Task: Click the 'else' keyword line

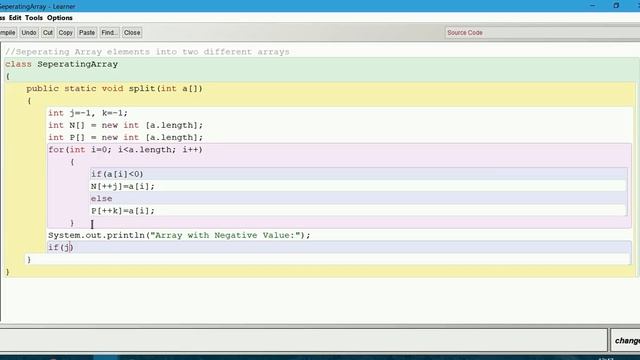Action: point(101,199)
